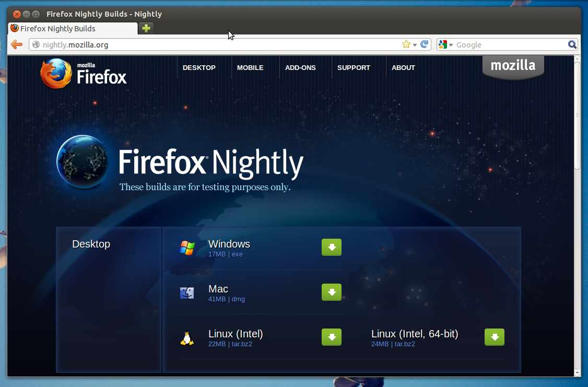Screen dimensions: 588x387
Task: Close the Firefox window
Action: coord(17,14)
